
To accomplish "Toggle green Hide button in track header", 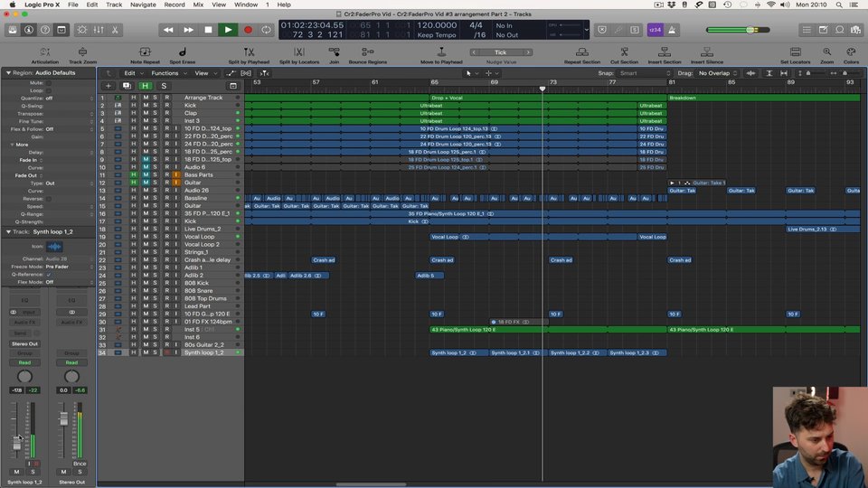I will coord(145,86).
